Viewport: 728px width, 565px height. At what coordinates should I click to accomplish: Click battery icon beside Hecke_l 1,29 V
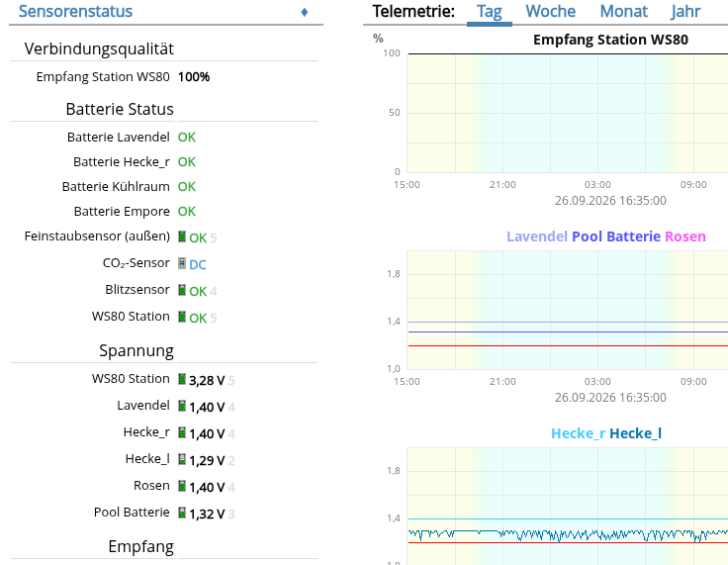(182, 459)
